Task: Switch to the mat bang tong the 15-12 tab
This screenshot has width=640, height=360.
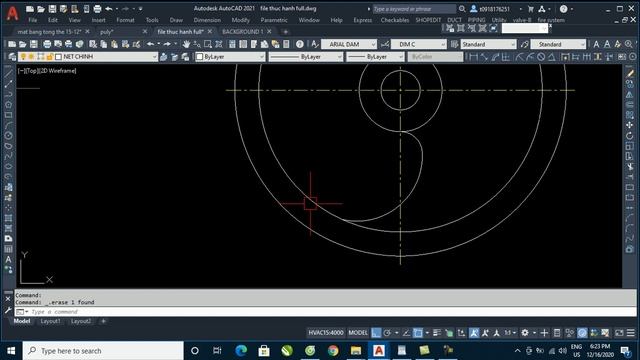Action: (49, 31)
